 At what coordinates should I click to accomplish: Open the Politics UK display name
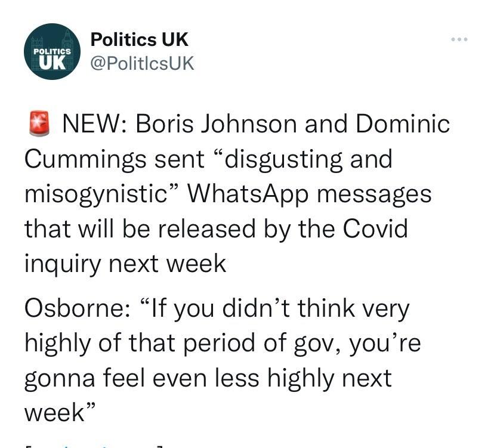click(x=139, y=39)
